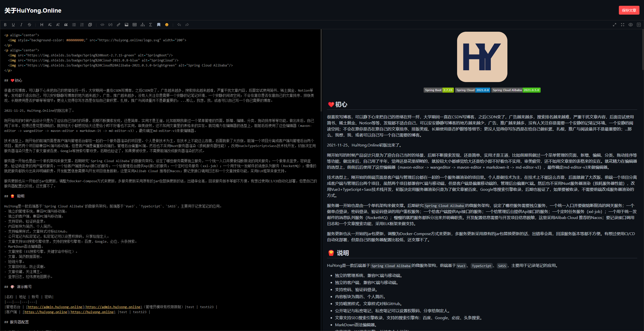This screenshot has height=331, width=644.
Task: Insert a hyperlink via link icon
Action: 118,25
